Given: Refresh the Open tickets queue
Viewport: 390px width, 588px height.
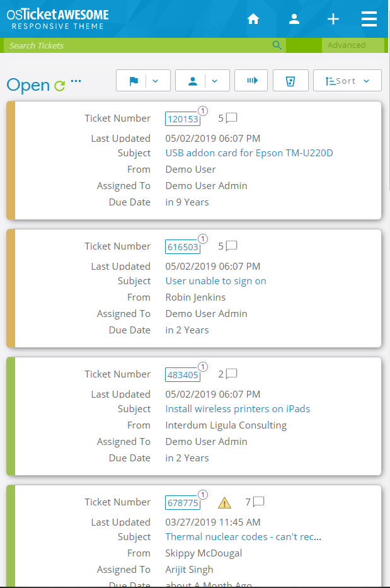Looking at the screenshot, I should [60, 86].
